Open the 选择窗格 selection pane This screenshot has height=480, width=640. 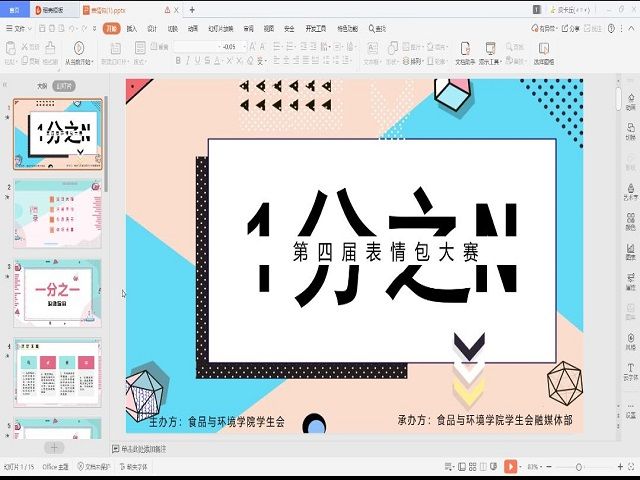[x=544, y=53]
